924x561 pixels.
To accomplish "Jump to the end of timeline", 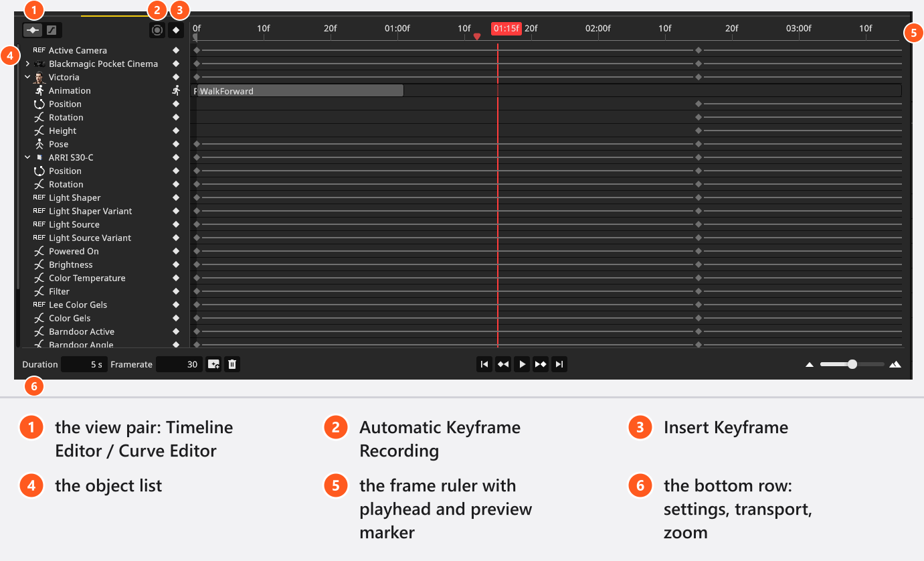I will coord(559,364).
